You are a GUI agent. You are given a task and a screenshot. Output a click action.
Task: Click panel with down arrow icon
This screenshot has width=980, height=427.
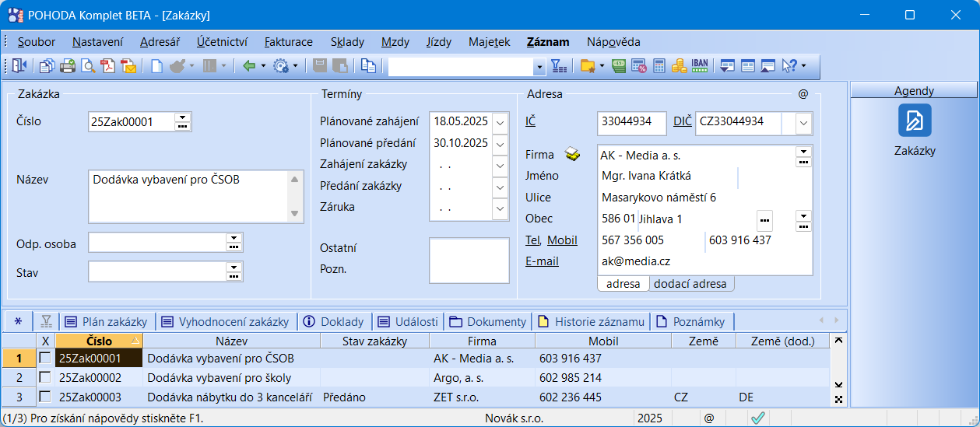click(x=728, y=66)
